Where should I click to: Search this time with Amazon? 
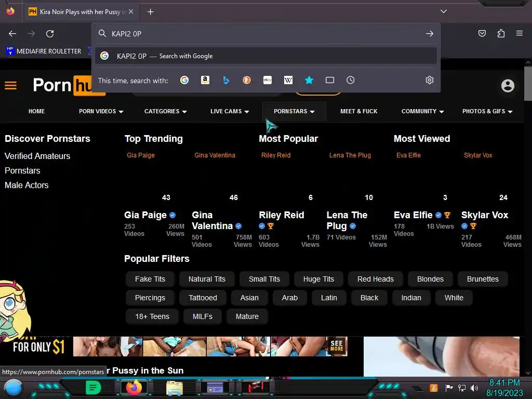205,80
